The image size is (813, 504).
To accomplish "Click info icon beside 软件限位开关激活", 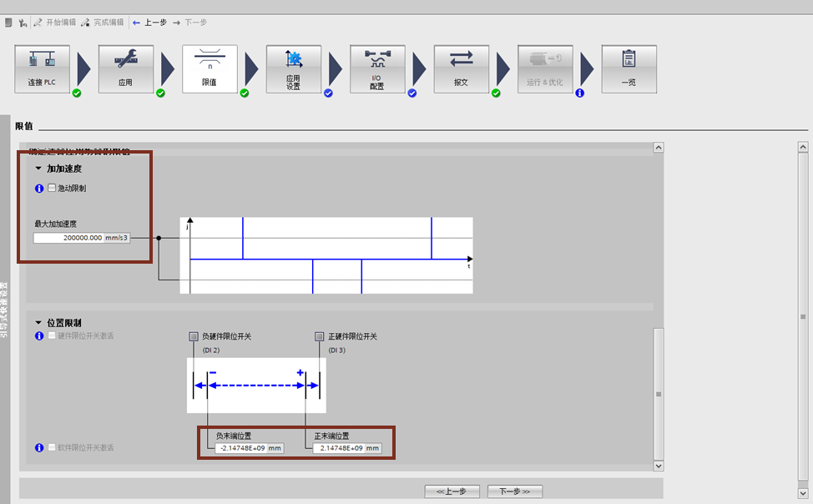I will coord(39,448).
